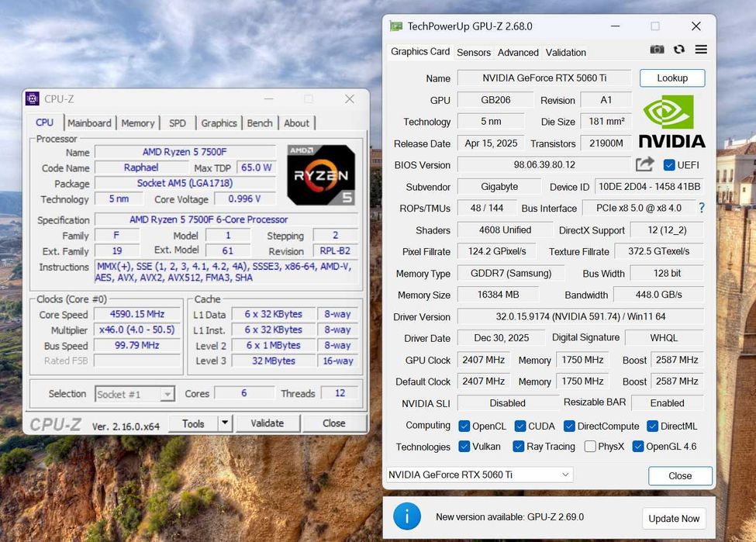
Task: Click the GPU-Z screenshot camera icon
Action: tap(657, 49)
